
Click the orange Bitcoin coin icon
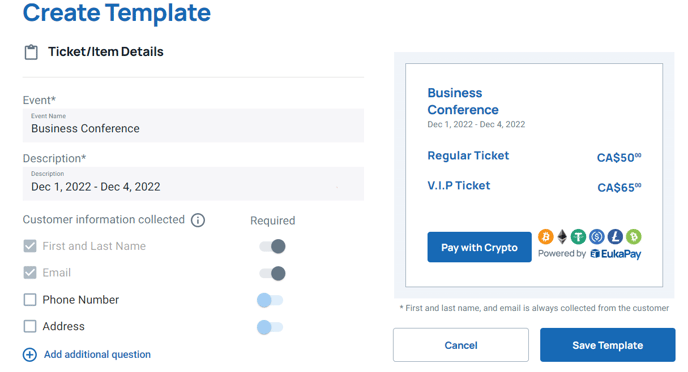point(546,237)
